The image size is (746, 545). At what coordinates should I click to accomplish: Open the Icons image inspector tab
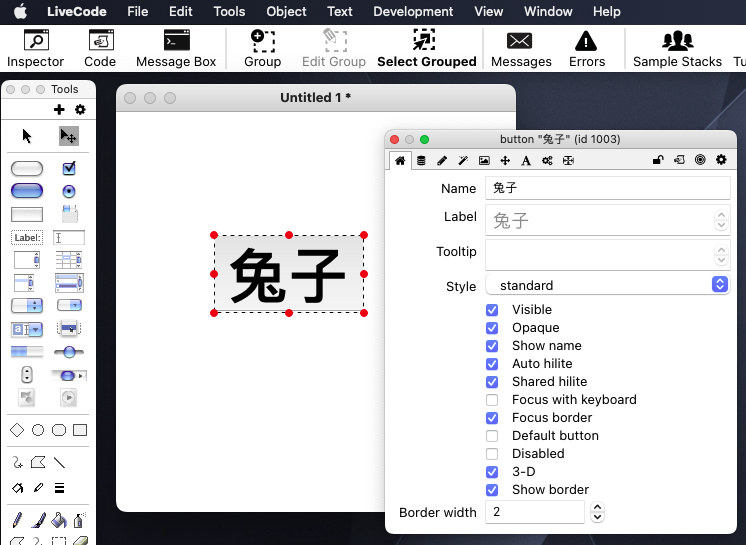click(484, 160)
